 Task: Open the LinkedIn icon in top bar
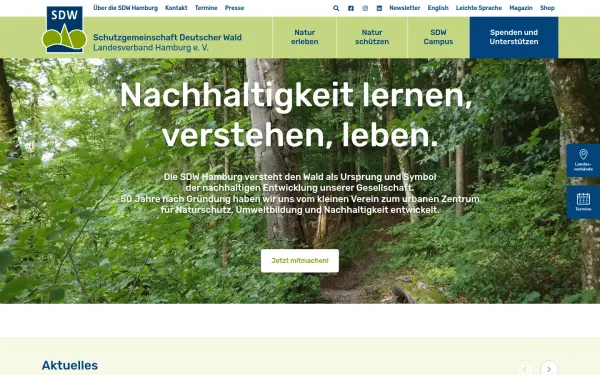[x=379, y=8]
